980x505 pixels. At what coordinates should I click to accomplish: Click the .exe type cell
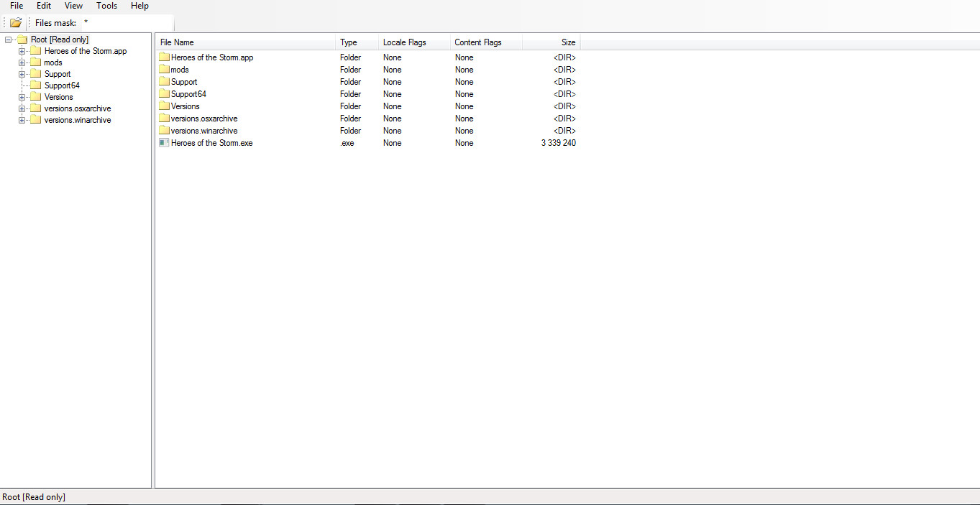[x=347, y=143]
